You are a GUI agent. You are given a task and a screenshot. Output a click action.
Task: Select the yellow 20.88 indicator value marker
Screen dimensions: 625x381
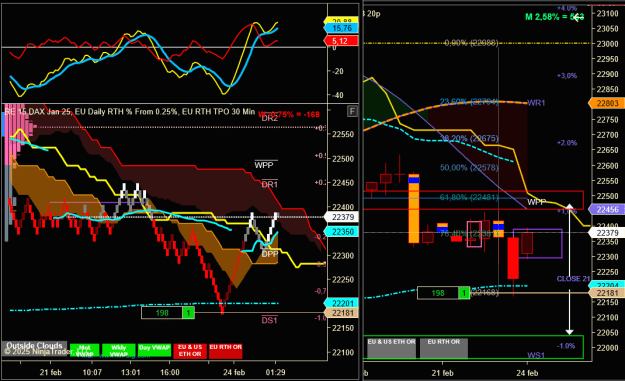[341, 20]
